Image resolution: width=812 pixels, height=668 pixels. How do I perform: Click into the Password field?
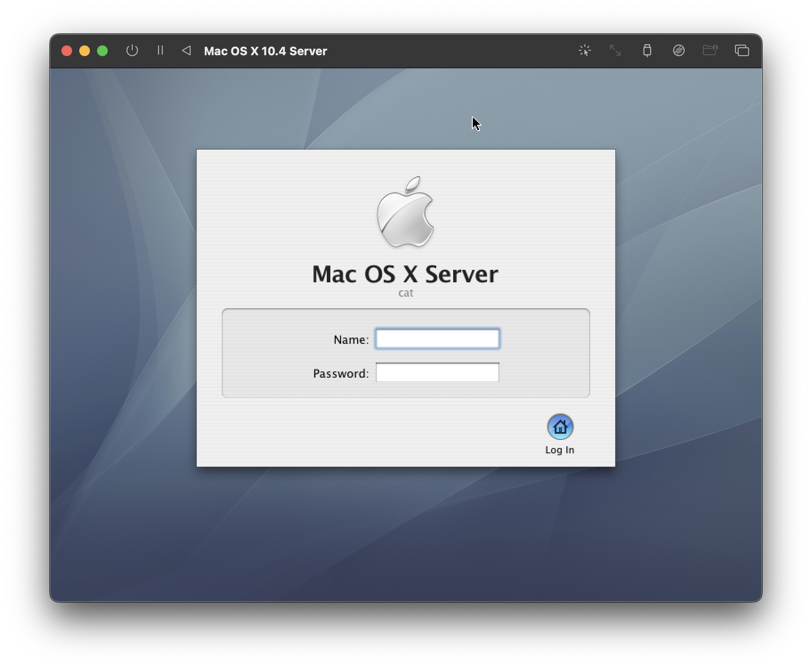pos(437,373)
